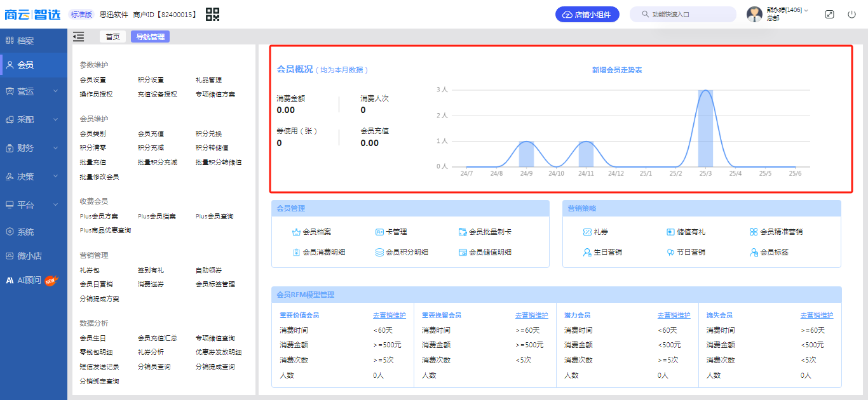
Task: Open 礼券 in 营销策略 panel
Action: [595, 232]
